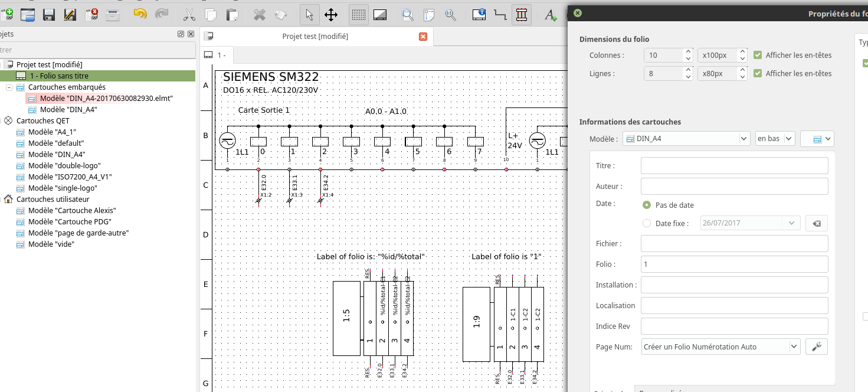This screenshot has height=392, width=868.
Task: Select the Date fixe radio button
Action: pyautogui.click(x=647, y=224)
